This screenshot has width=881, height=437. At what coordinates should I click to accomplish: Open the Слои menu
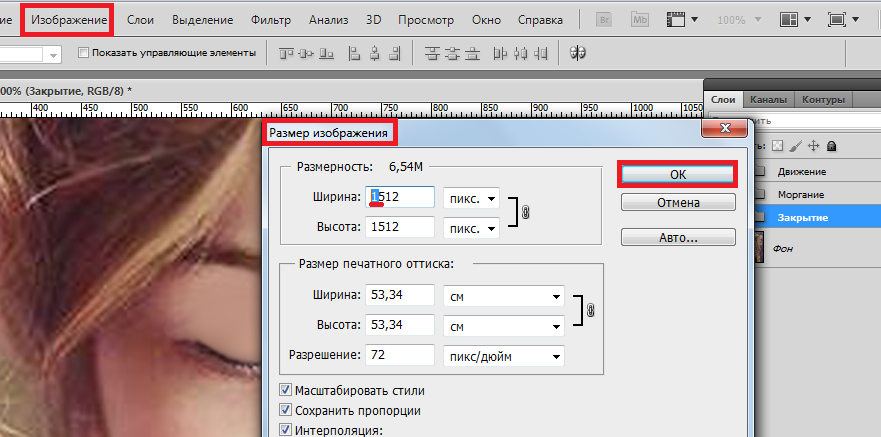[x=140, y=20]
